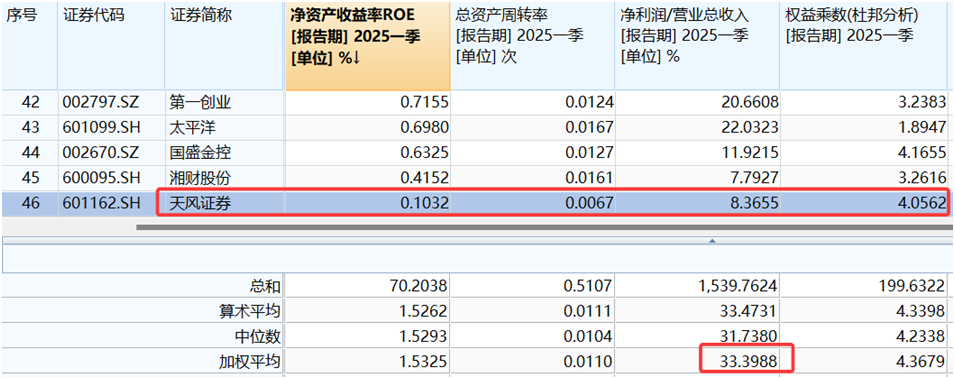The image size is (955, 379).
Task: Click the 序号 column header
Action: 29,46
